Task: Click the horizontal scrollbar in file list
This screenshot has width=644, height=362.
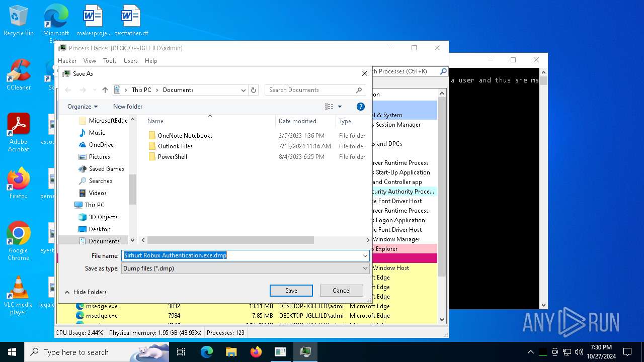Action: tap(230, 240)
